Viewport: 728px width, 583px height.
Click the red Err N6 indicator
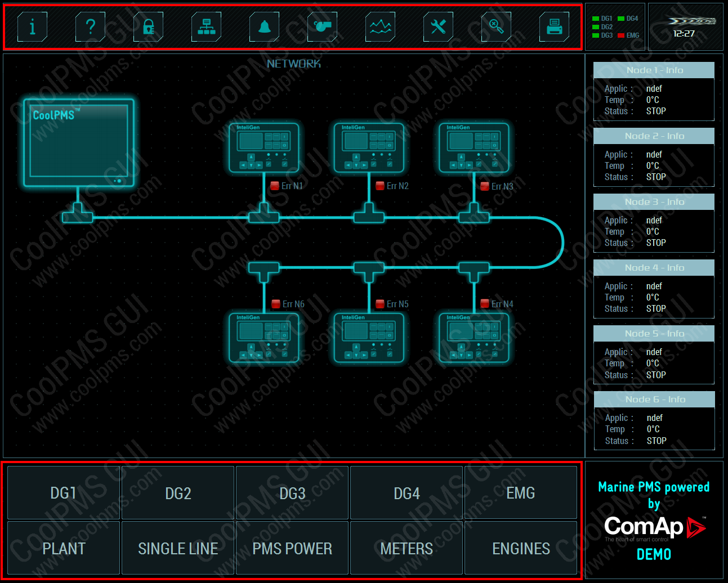point(276,304)
